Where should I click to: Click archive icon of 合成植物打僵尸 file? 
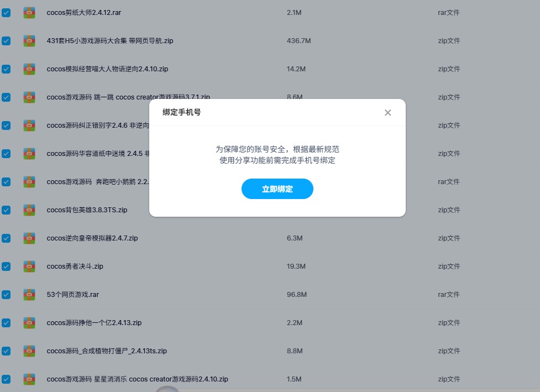tap(29, 351)
